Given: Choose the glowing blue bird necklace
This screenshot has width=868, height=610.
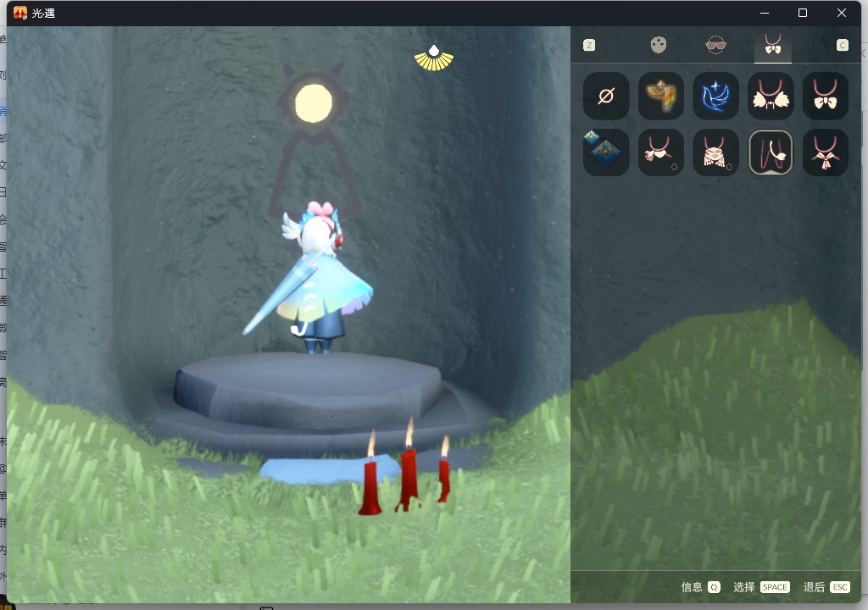Looking at the screenshot, I should [x=716, y=96].
